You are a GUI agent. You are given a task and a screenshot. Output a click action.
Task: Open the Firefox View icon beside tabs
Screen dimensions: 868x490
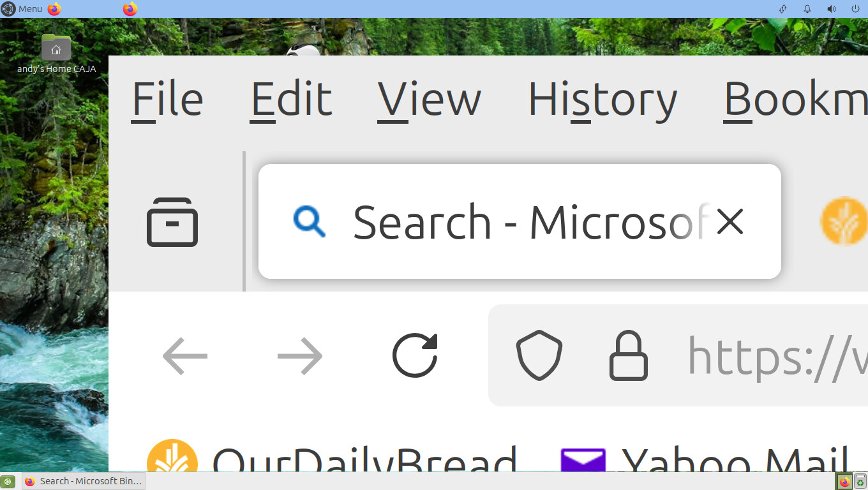172,221
